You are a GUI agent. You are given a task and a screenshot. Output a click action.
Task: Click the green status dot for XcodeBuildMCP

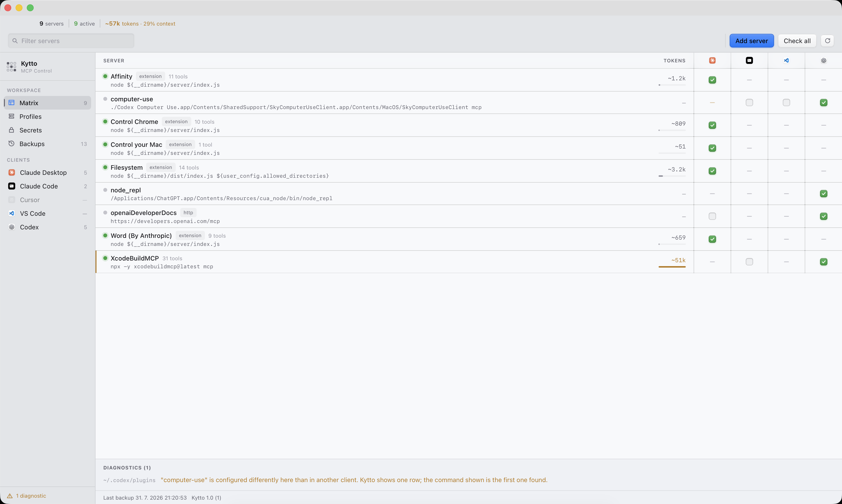pyautogui.click(x=105, y=258)
